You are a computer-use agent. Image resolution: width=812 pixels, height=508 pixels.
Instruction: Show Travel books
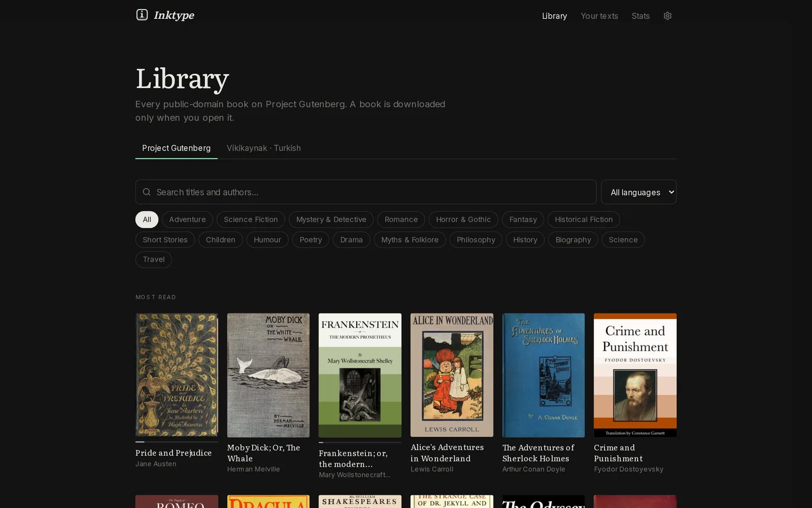(153, 260)
